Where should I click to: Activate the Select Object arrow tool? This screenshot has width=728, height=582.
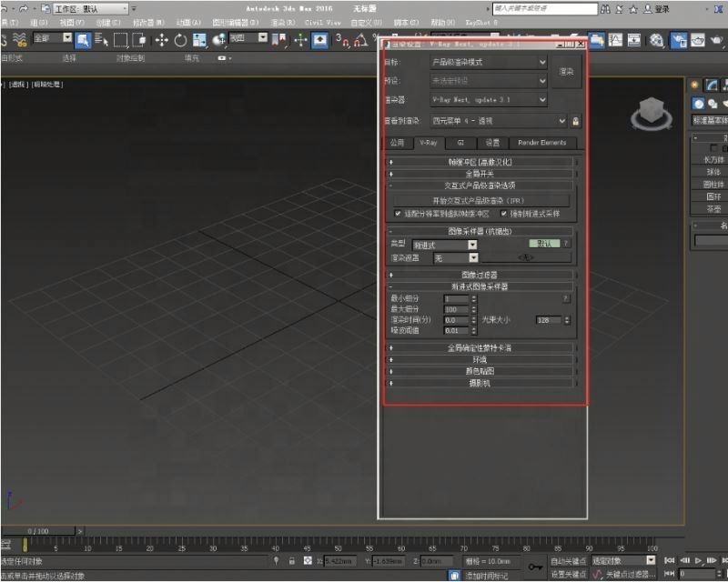82,40
